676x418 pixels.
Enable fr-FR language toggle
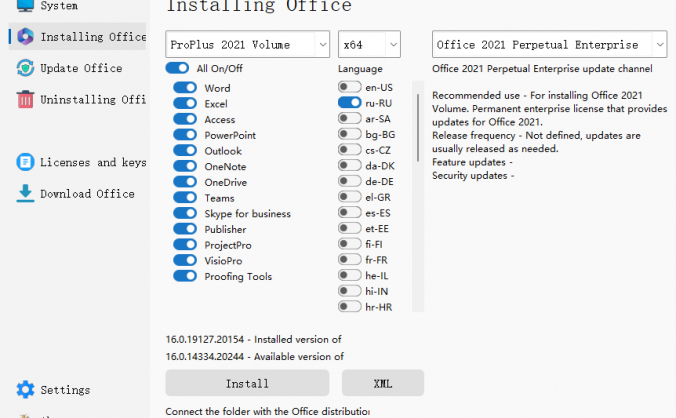point(350,259)
